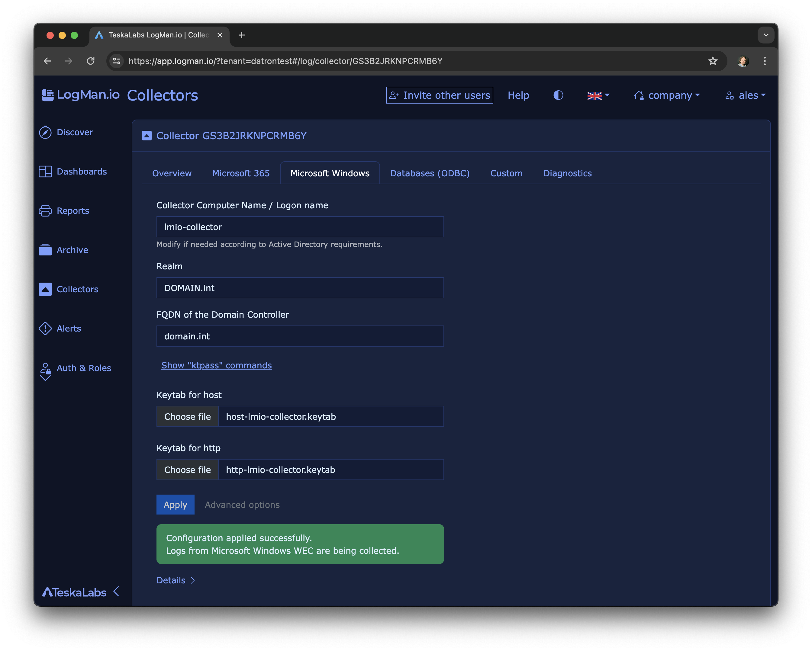
Task: Open the Dashboards grid icon
Action: click(45, 171)
